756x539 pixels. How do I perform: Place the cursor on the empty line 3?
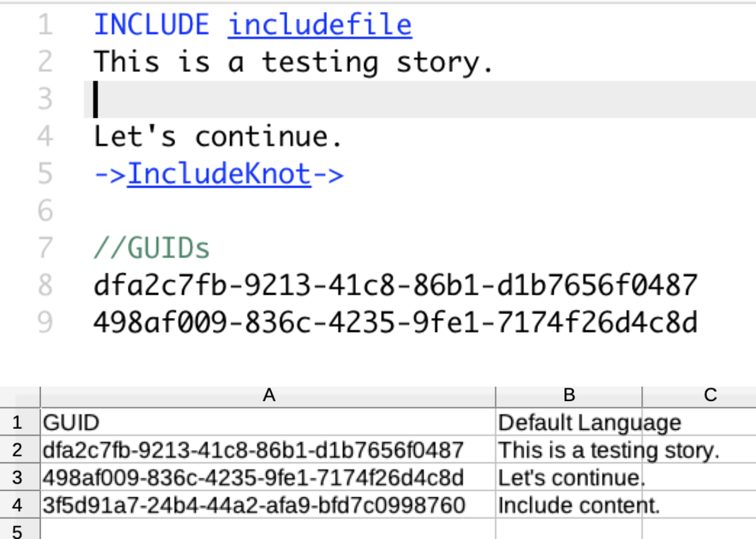coord(189,99)
